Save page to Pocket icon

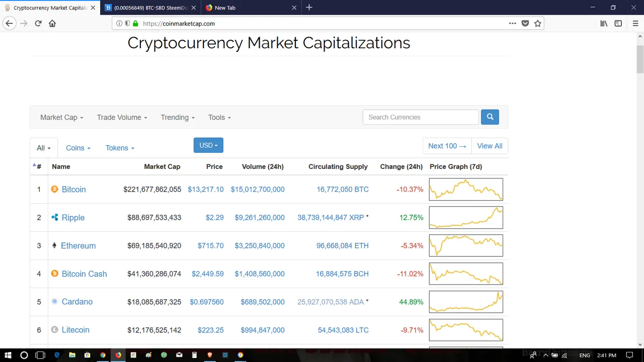[x=525, y=23]
